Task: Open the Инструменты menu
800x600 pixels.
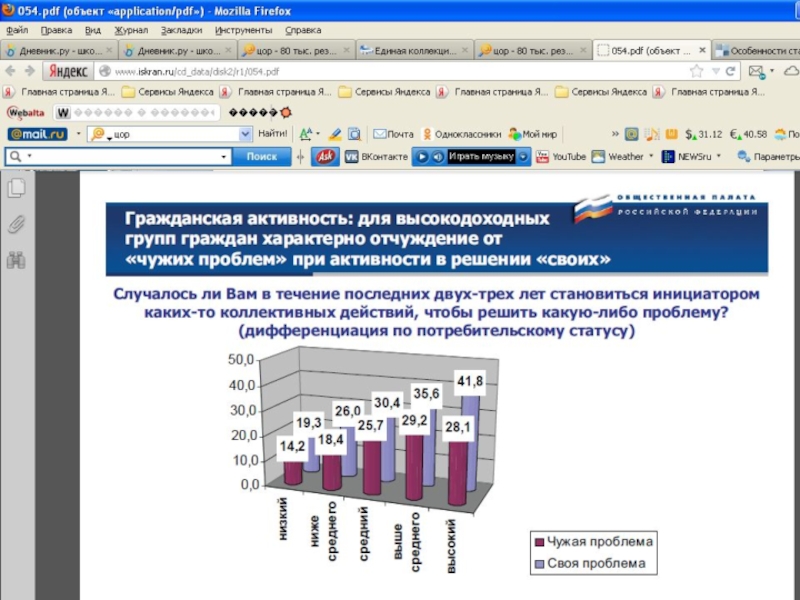Action: click(x=243, y=30)
